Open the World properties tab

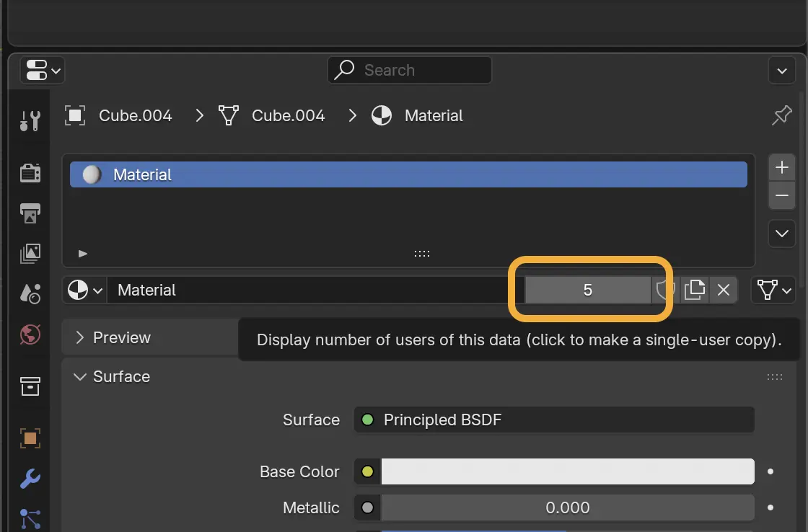pos(30,334)
